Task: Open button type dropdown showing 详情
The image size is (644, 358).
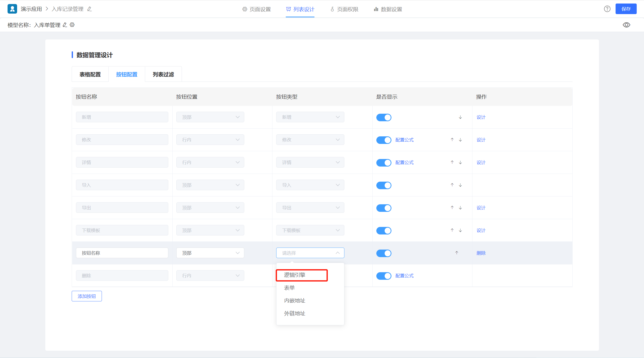Action: (x=310, y=162)
